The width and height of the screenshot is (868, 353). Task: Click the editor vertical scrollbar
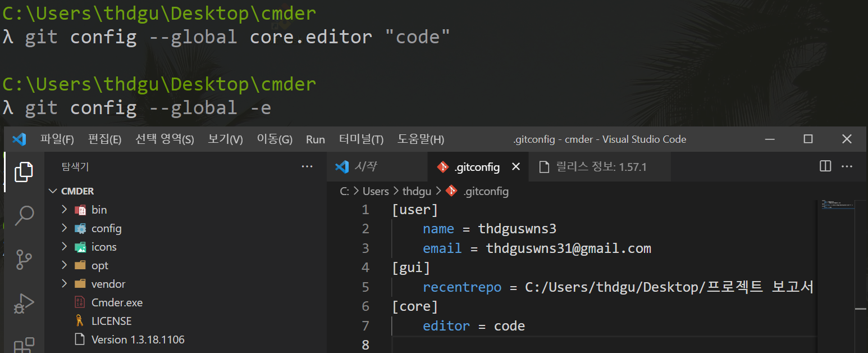tap(861, 275)
